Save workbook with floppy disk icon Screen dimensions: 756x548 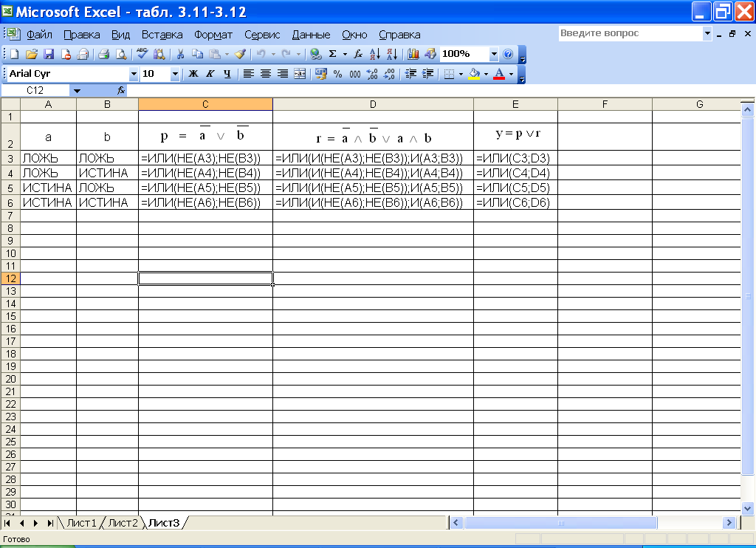(x=49, y=54)
